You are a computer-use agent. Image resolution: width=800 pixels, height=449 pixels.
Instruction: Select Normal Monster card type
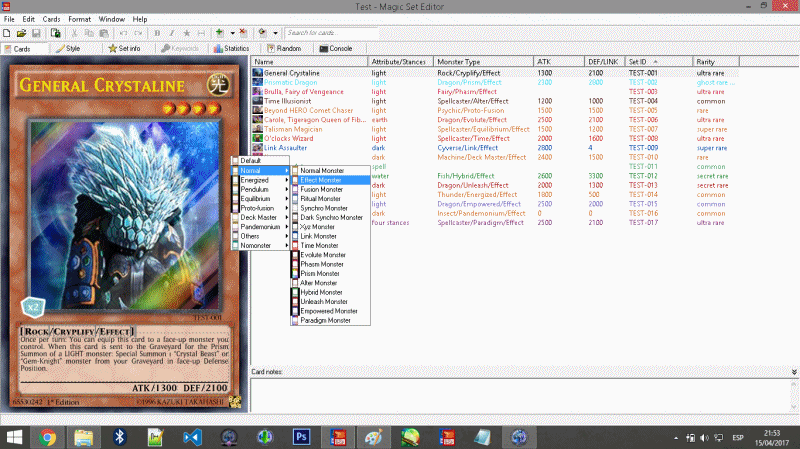click(x=330, y=170)
